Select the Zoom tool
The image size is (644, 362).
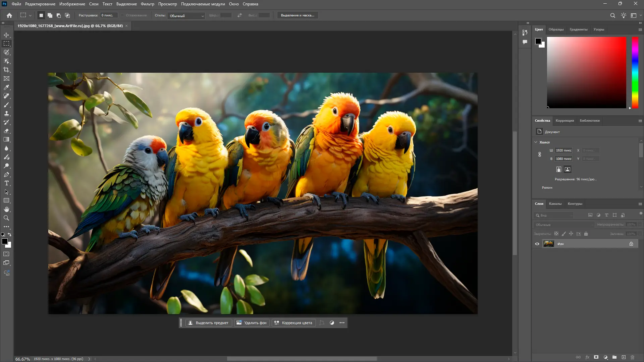click(x=6, y=218)
